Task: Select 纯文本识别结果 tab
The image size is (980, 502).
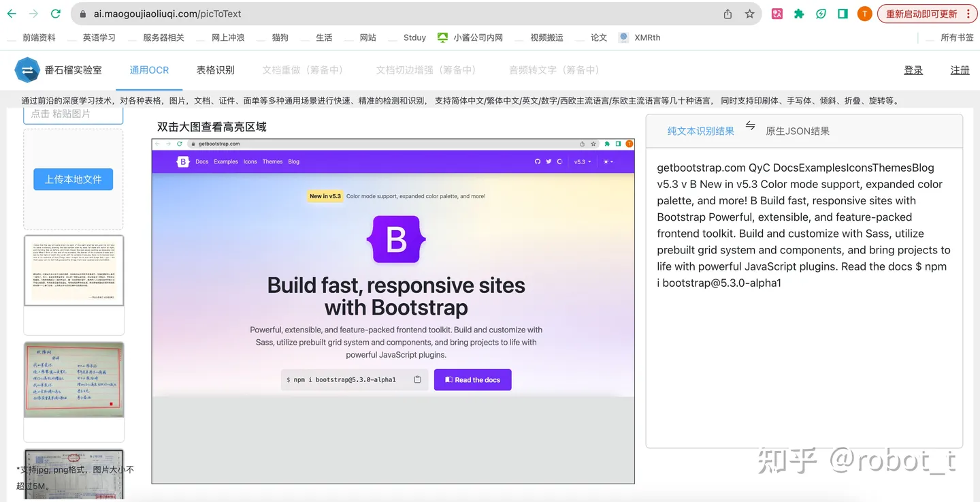Action: pos(700,131)
